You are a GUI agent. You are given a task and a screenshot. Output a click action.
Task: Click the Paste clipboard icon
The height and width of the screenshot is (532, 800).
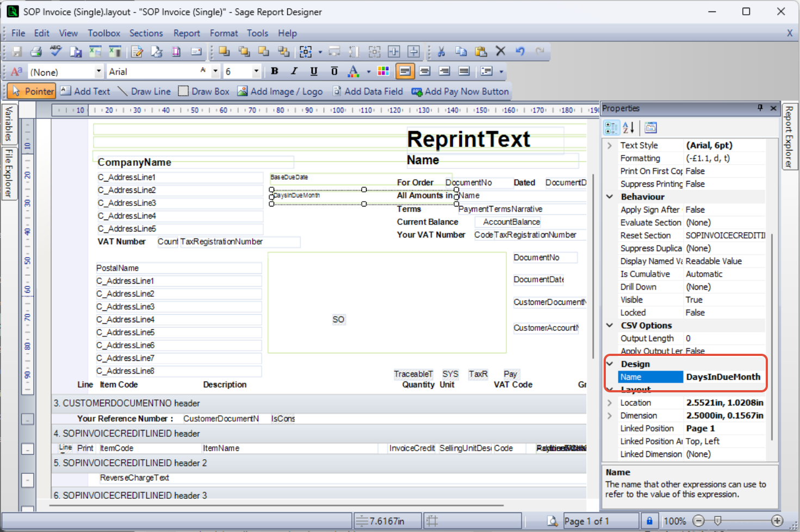click(x=481, y=52)
